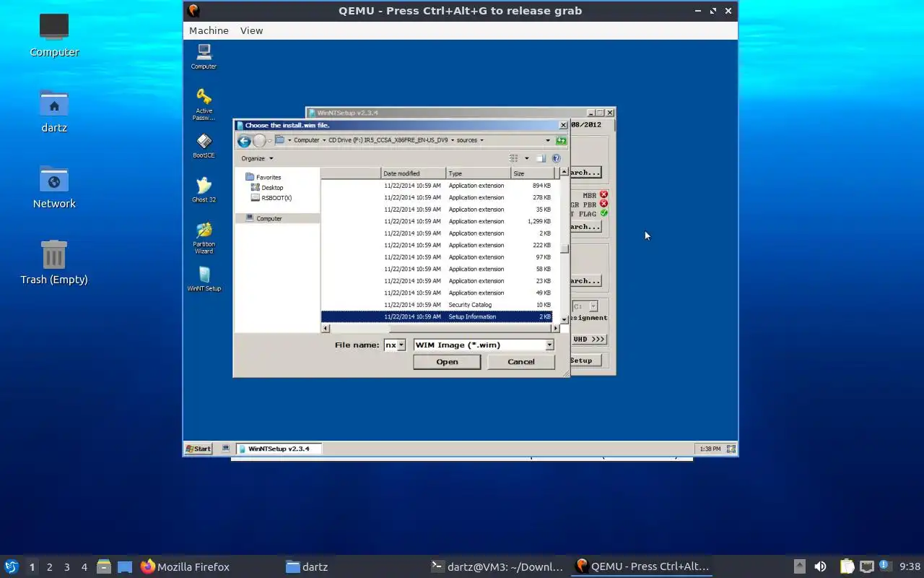Click the Open button

click(x=447, y=362)
